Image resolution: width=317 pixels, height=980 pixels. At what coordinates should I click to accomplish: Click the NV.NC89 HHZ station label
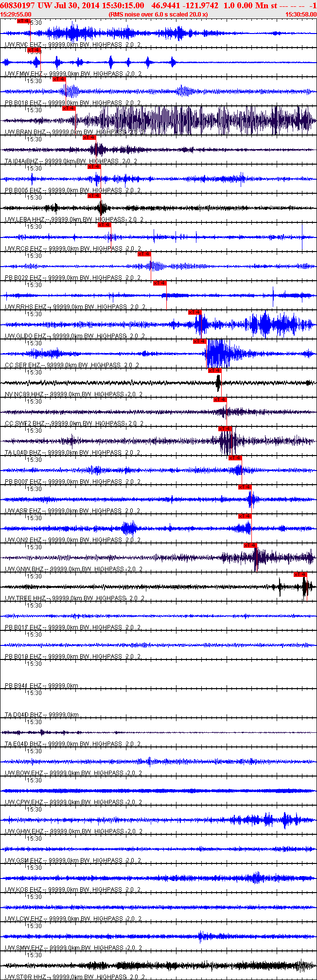(x=24, y=394)
